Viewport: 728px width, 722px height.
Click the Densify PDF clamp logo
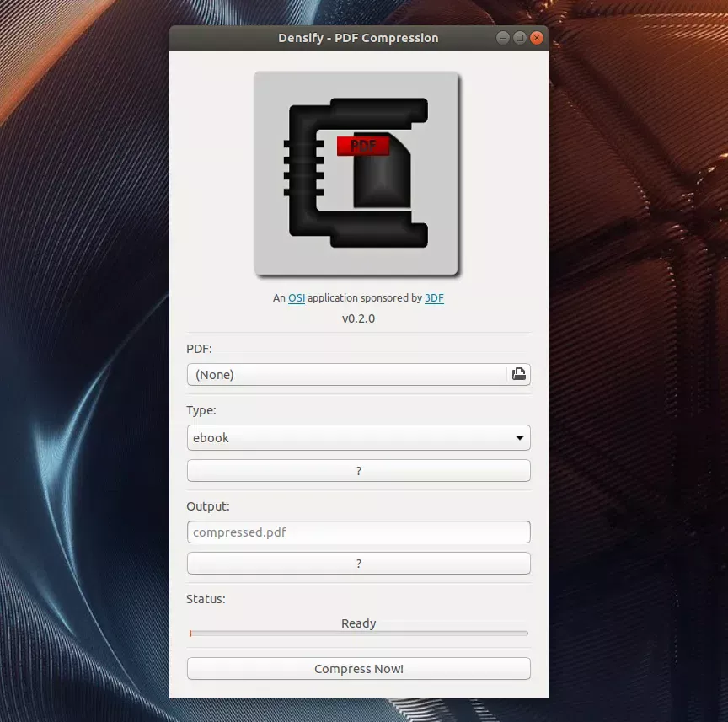tap(356, 174)
